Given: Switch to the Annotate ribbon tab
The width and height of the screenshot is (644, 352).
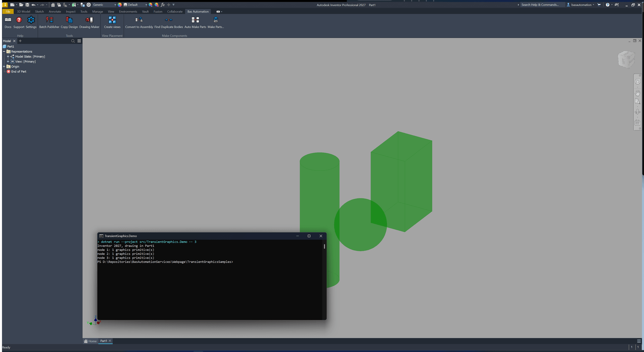Looking at the screenshot, I should pyautogui.click(x=55, y=11).
